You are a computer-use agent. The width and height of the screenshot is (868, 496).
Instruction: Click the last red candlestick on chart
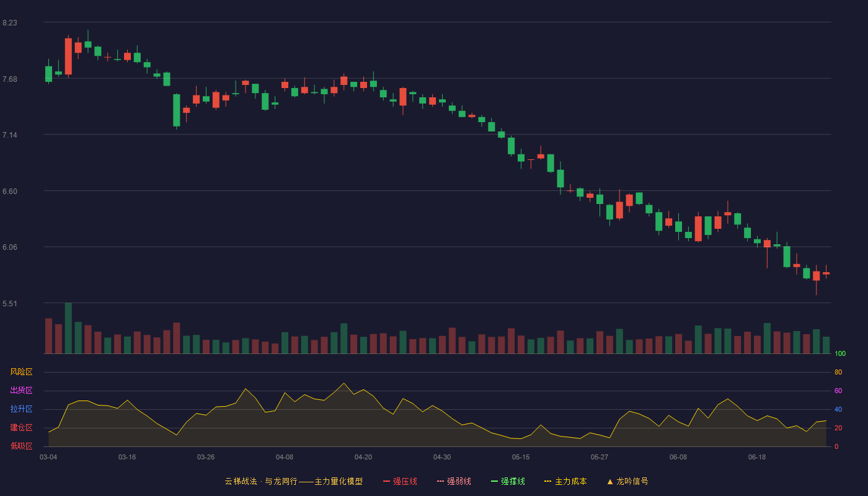826,273
